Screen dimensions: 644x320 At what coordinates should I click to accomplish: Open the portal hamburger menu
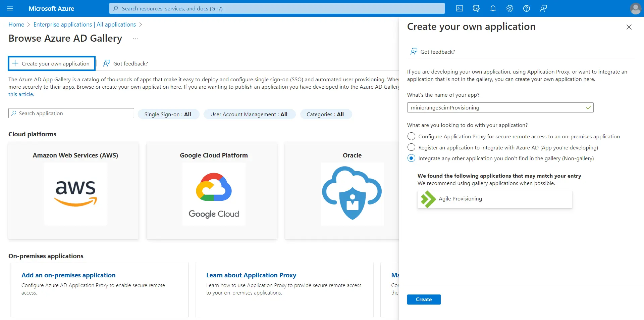10,8
